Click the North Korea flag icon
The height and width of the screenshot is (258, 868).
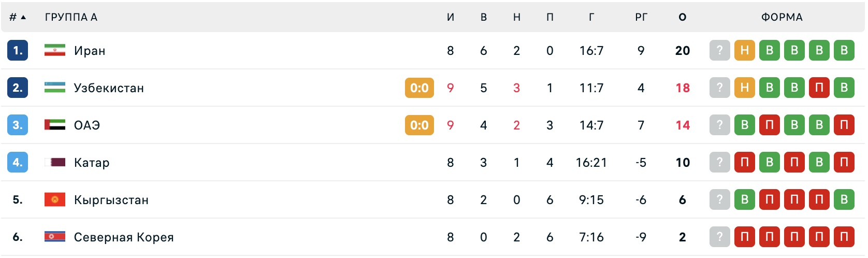pos(55,237)
